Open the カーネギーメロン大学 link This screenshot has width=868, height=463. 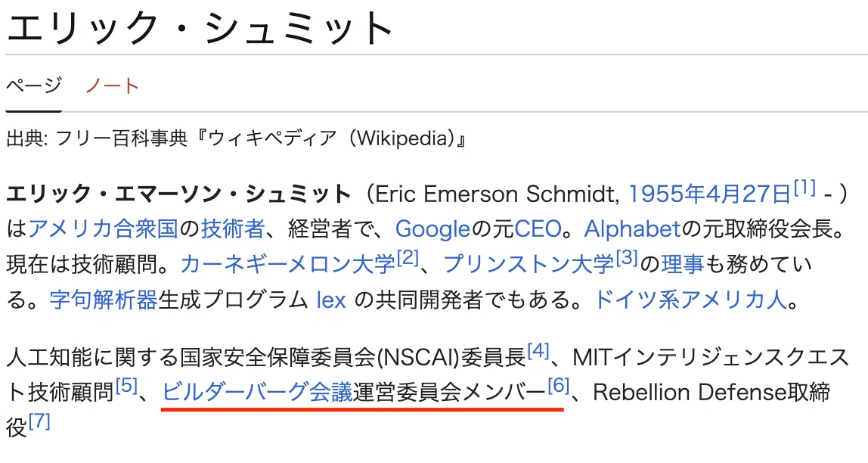pyautogui.click(x=288, y=265)
